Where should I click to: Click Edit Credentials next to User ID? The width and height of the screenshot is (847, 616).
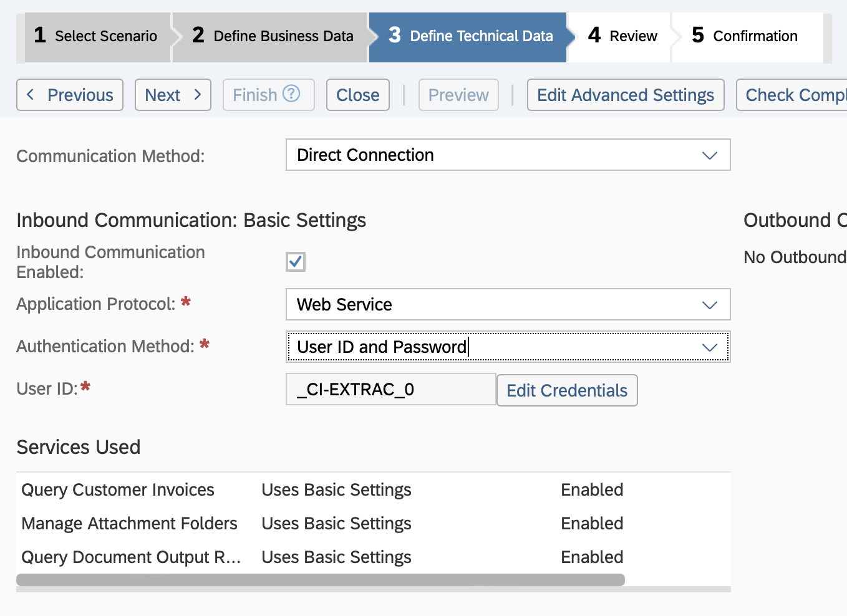point(566,390)
